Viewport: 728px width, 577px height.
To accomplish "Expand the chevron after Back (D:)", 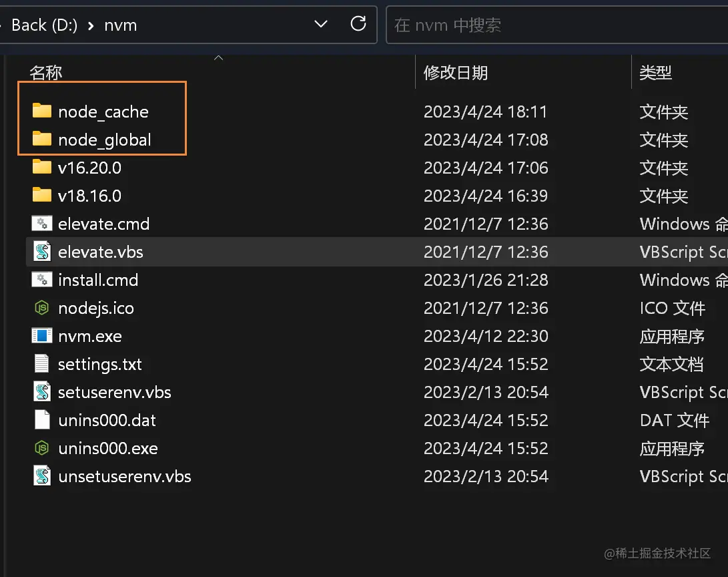I will pyautogui.click(x=91, y=25).
